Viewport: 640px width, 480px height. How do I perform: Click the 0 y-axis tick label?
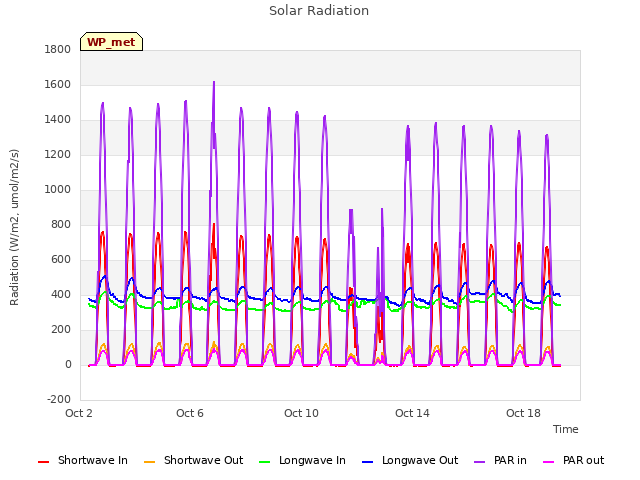(68, 365)
